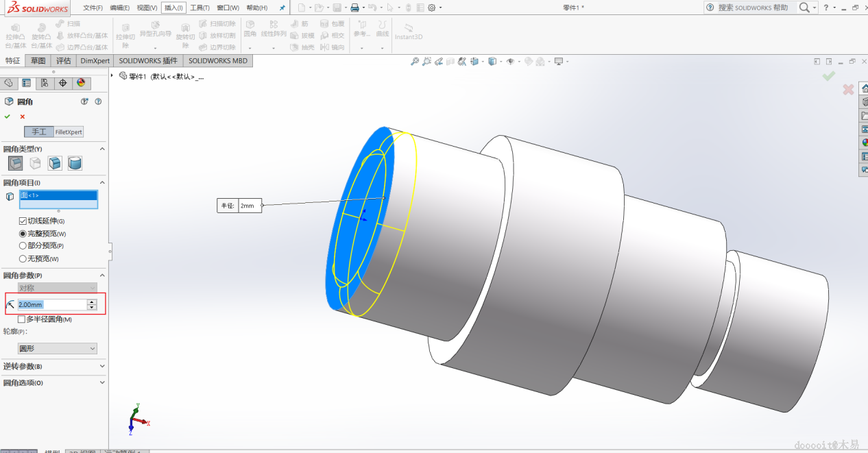This screenshot has width=868, height=453.
Task: Open the ConfigurationManager tab icon
Action: point(45,83)
